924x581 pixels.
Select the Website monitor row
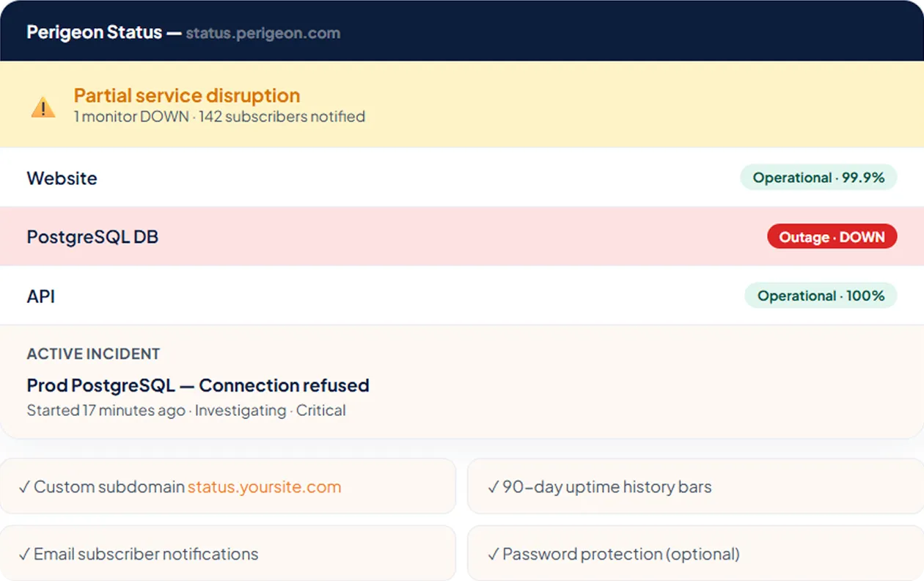point(462,178)
